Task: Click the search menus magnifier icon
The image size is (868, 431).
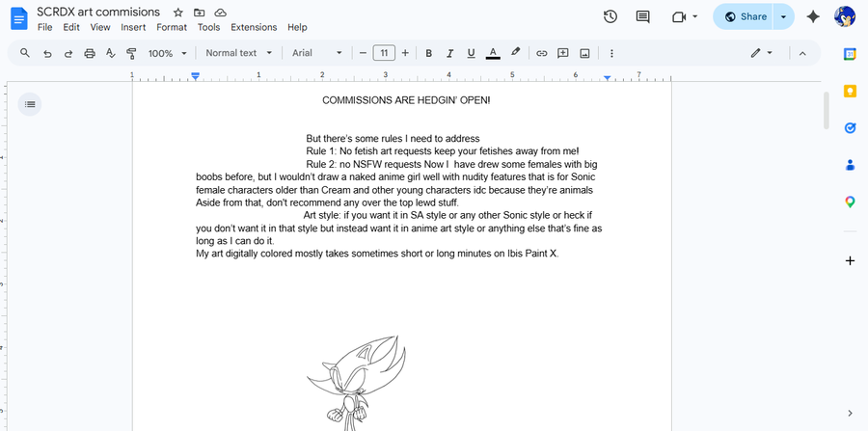Action: click(x=25, y=53)
